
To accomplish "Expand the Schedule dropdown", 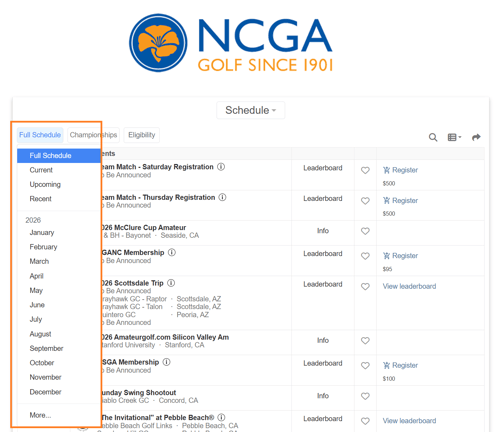I will click(251, 110).
